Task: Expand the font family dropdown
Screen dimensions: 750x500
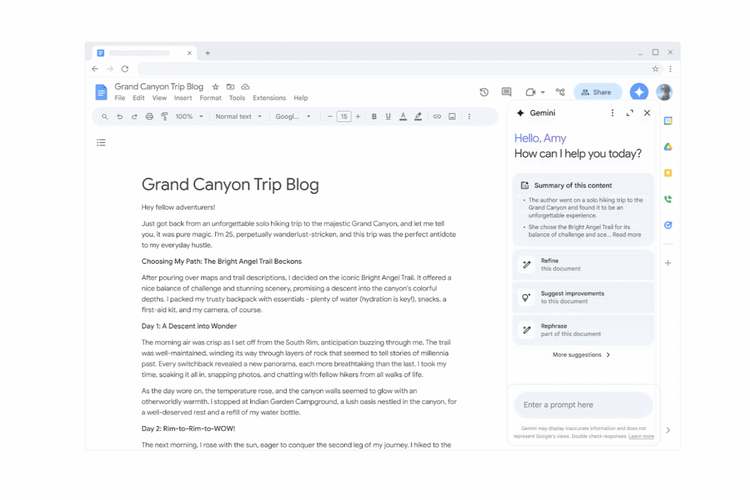Action: point(294,117)
